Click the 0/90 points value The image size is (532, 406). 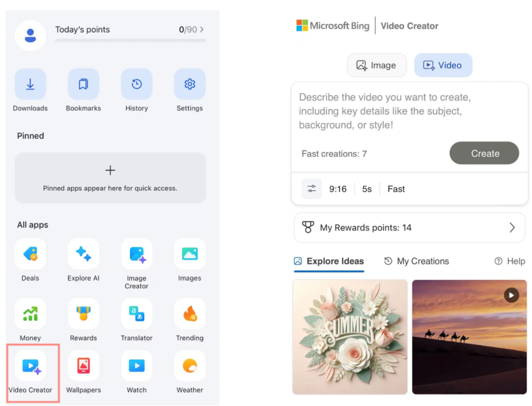pyautogui.click(x=188, y=29)
